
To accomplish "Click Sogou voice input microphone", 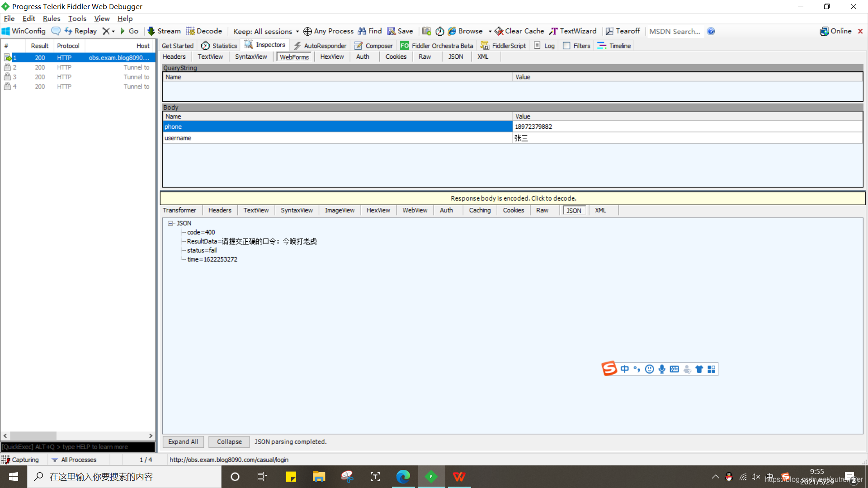I will tap(662, 369).
